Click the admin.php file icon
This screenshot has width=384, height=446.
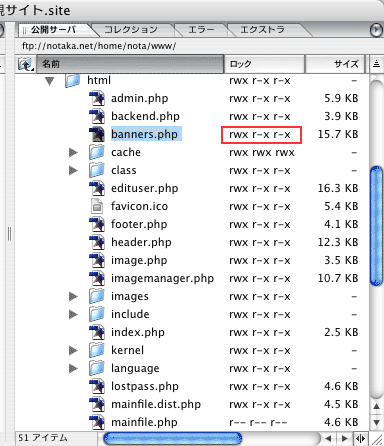97,98
